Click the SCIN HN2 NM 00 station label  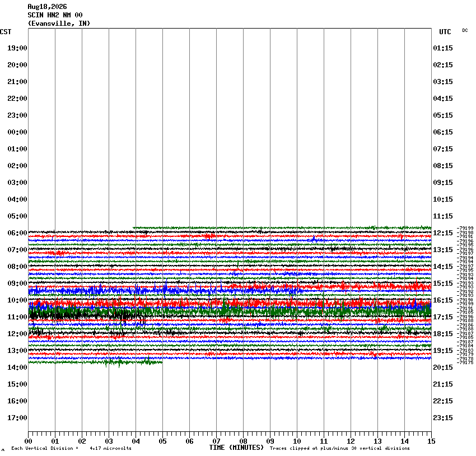(x=55, y=15)
